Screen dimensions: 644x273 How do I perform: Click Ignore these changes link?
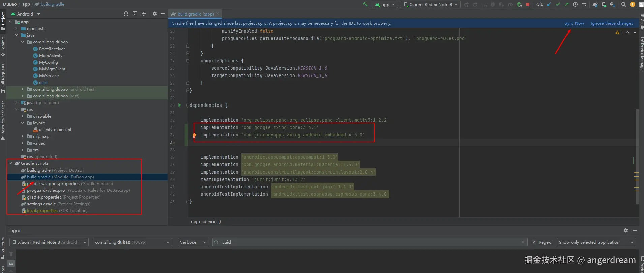(x=612, y=23)
